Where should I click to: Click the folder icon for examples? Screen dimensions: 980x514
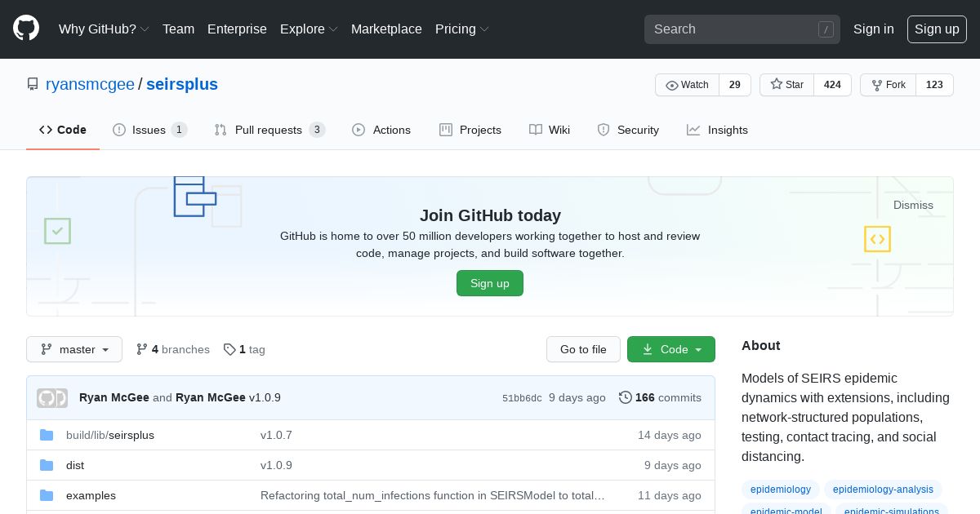[47, 495]
